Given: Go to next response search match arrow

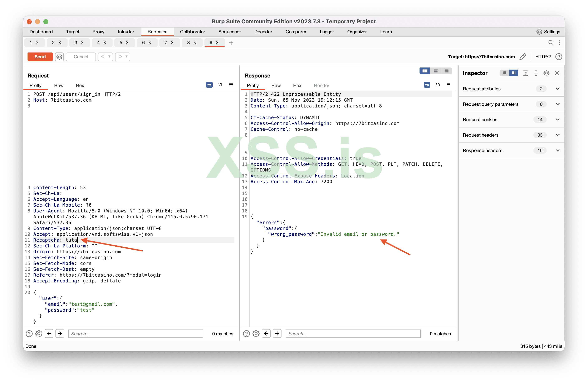Looking at the screenshot, I should [277, 334].
